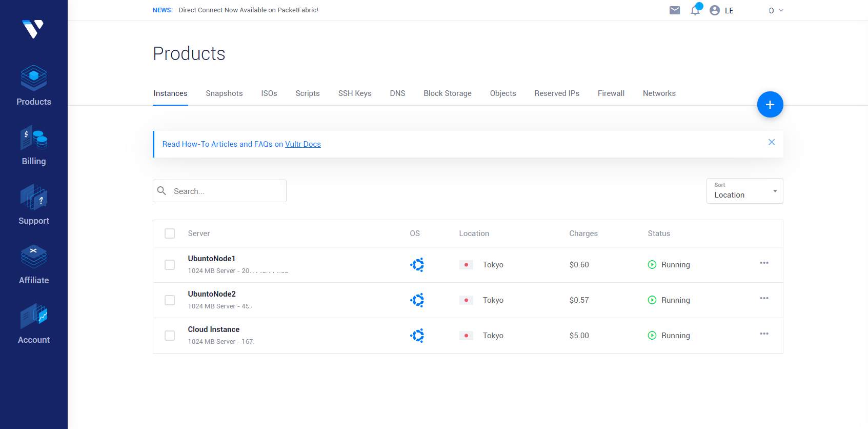Click the $5.00 charge value
868x429 pixels.
point(579,336)
